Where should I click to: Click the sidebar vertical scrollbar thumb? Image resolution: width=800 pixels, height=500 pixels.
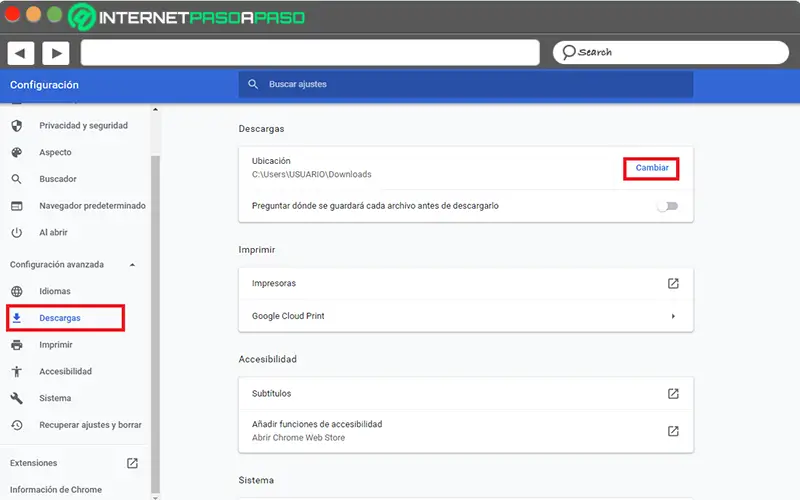[155, 323]
